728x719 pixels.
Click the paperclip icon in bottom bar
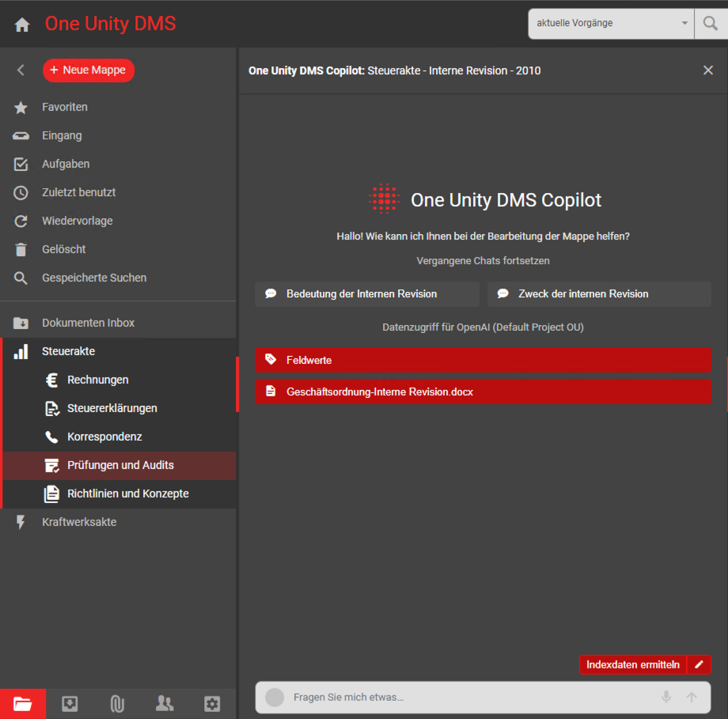click(x=117, y=704)
